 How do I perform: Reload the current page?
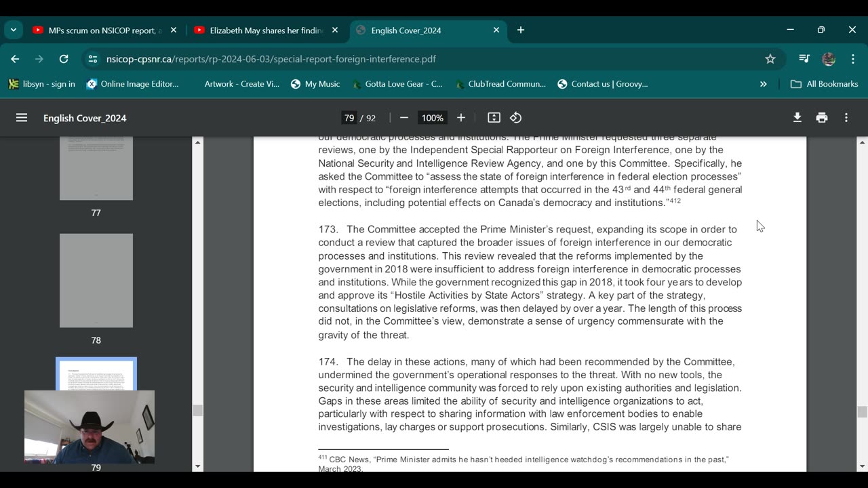(x=64, y=59)
